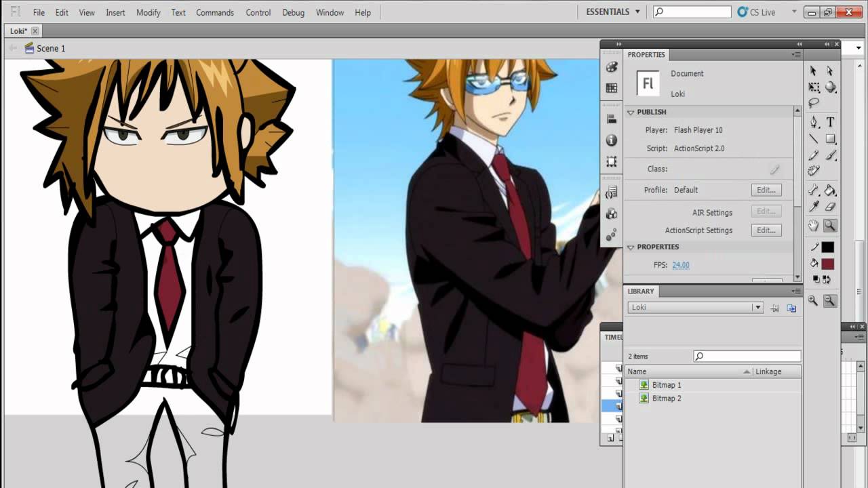Click the Black and White colors button
The image size is (868, 488).
[814, 279]
